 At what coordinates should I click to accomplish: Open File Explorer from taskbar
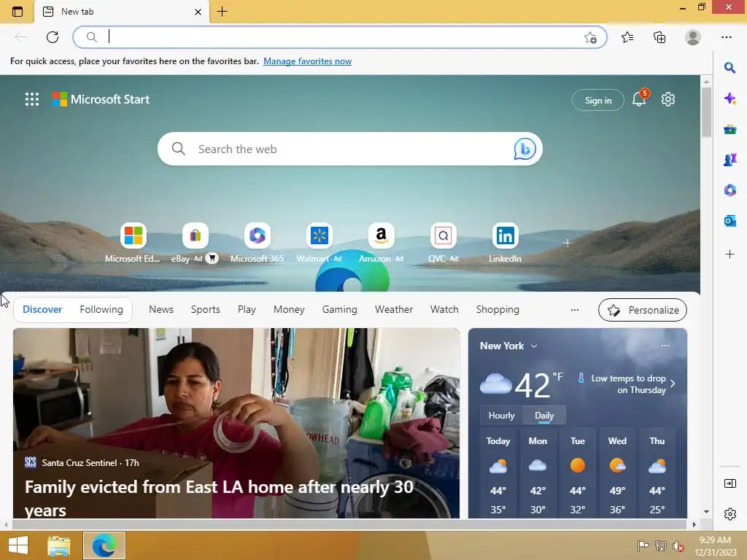click(59, 545)
